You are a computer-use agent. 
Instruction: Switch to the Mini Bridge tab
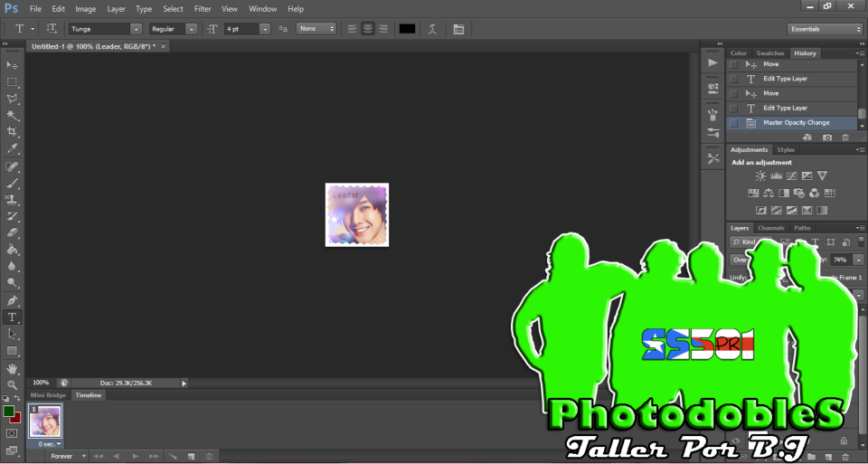(48, 395)
